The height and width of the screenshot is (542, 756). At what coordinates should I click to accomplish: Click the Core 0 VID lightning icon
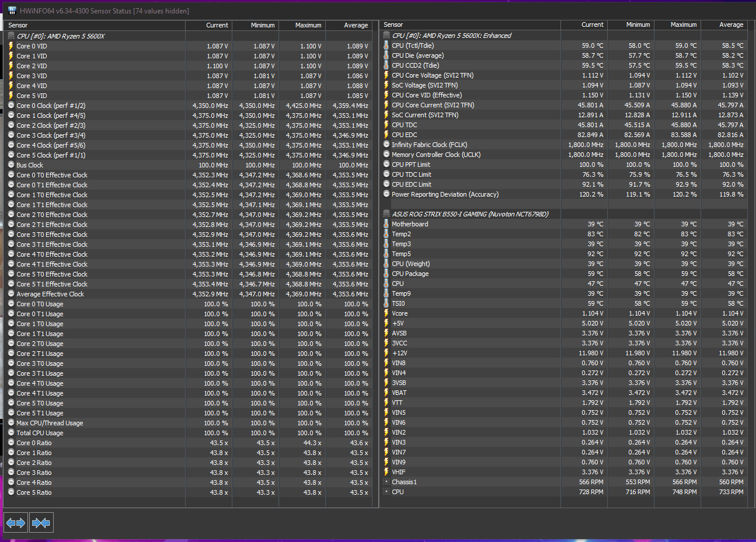pyautogui.click(x=11, y=46)
